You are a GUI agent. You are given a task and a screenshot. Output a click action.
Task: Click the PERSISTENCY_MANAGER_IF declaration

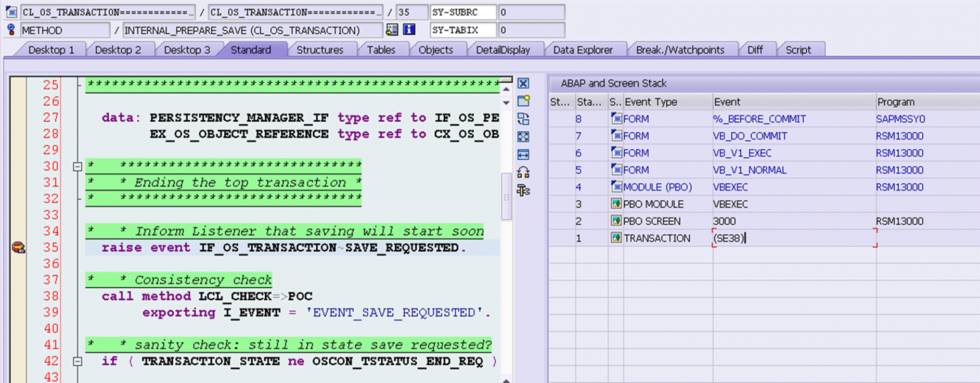click(x=239, y=118)
